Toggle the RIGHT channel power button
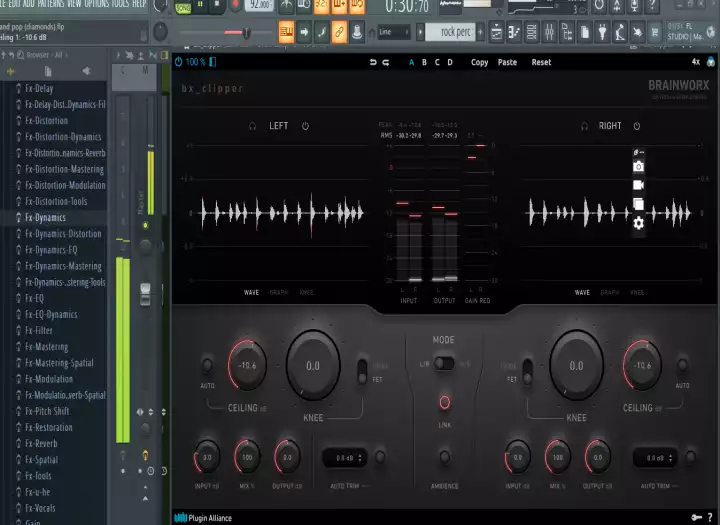This screenshot has width=720, height=525. tap(637, 126)
